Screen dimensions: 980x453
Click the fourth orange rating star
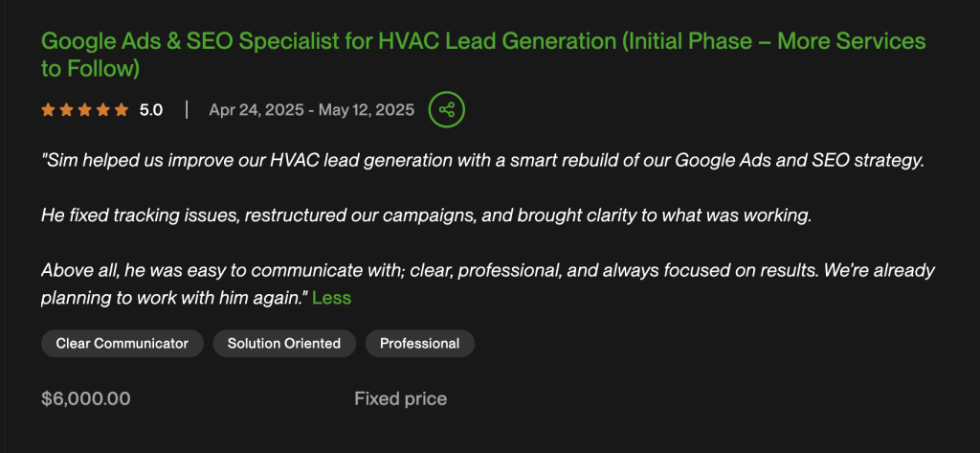pyautogui.click(x=102, y=110)
